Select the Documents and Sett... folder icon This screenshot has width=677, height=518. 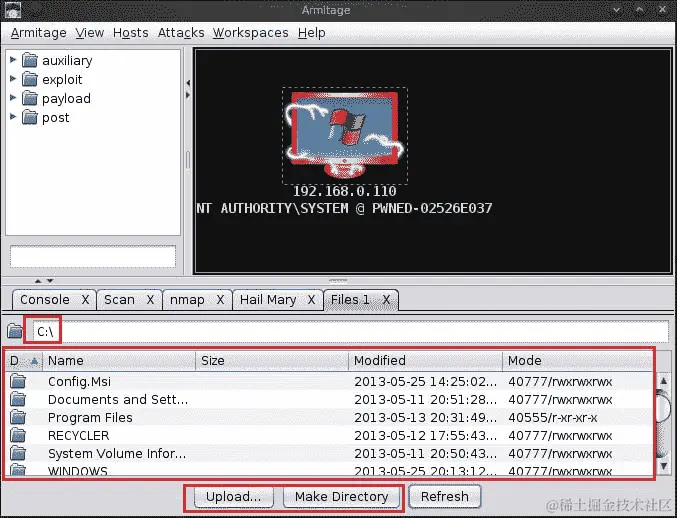pyautogui.click(x=18, y=400)
